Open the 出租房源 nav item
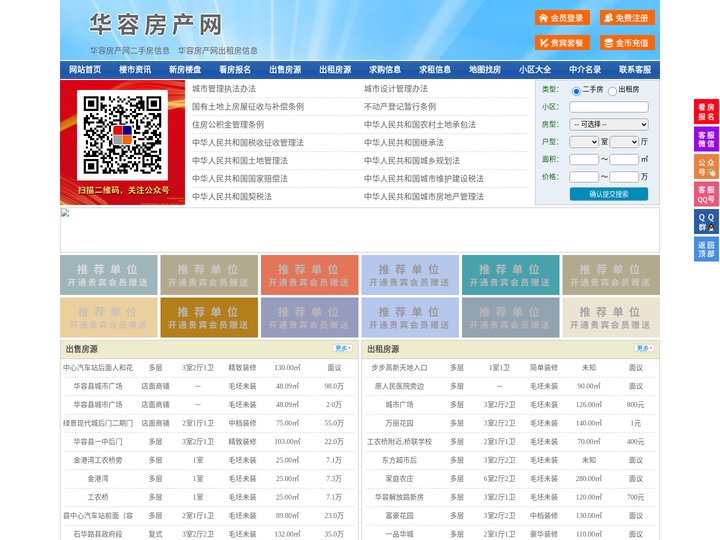The image size is (720, 540). 335,70
